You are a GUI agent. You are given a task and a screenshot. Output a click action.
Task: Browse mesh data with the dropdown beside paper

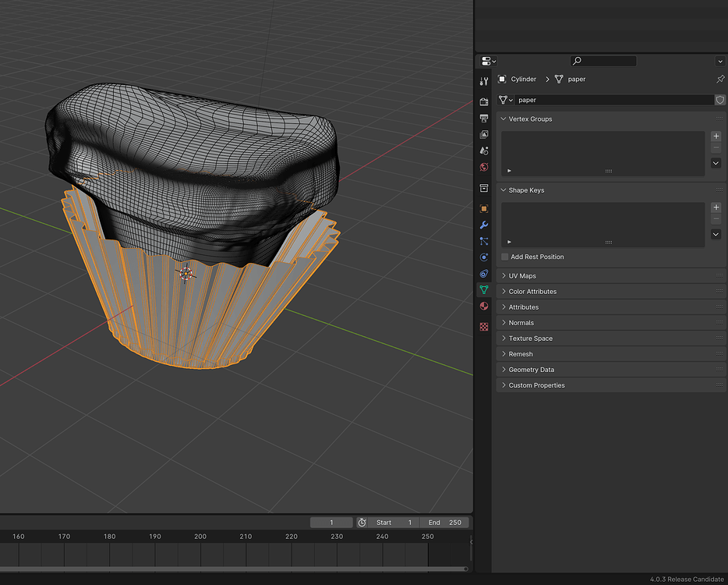point(506,100)
